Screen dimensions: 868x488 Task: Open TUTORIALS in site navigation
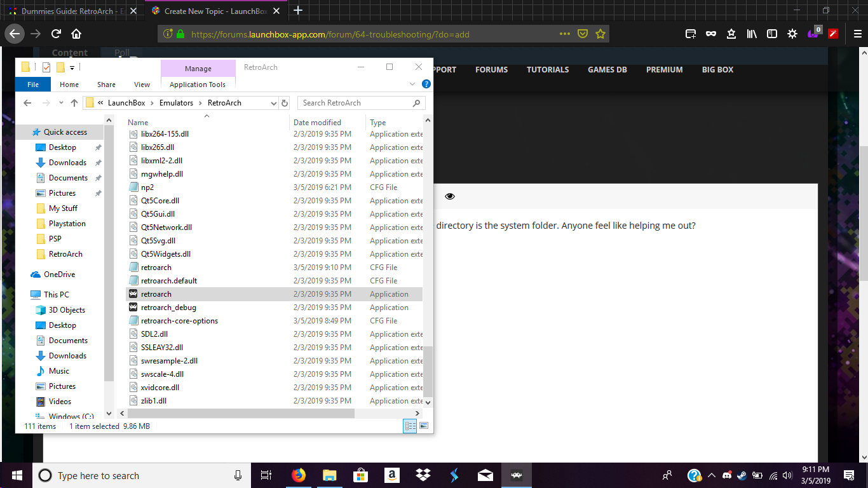click(x=548, y=70)
